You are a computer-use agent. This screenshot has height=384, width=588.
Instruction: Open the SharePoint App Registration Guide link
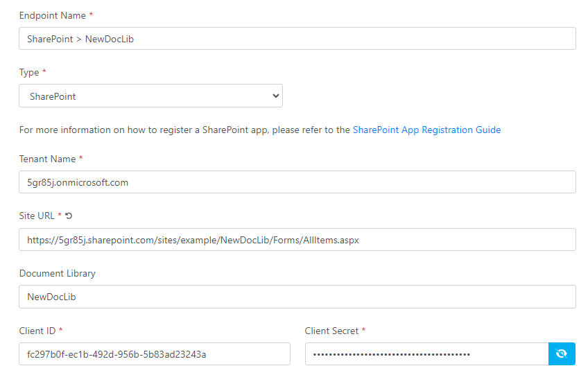426,130
